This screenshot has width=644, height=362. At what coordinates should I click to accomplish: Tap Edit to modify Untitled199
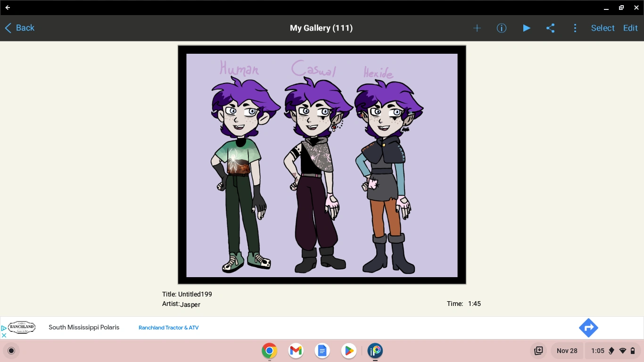[630, 28]
